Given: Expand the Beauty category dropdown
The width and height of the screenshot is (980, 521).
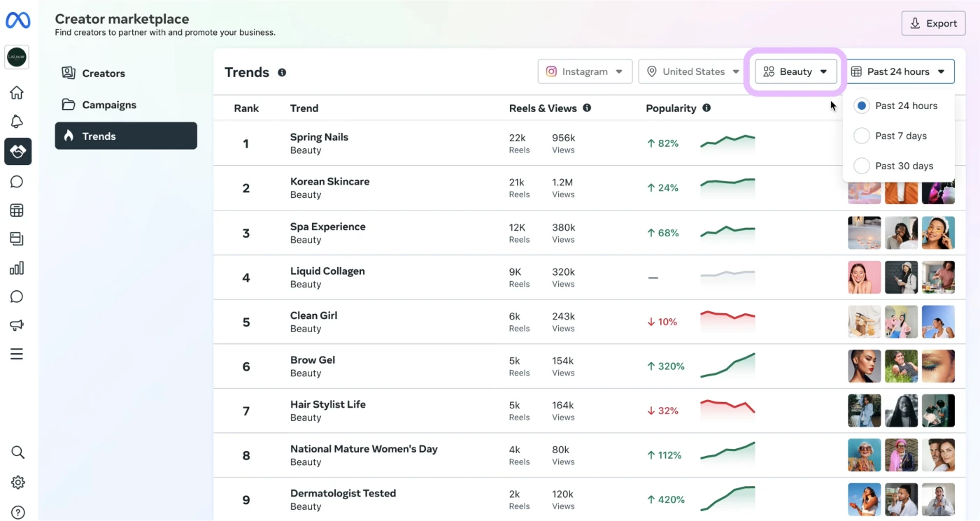Looking at the screenshot, I should (796, 71).
